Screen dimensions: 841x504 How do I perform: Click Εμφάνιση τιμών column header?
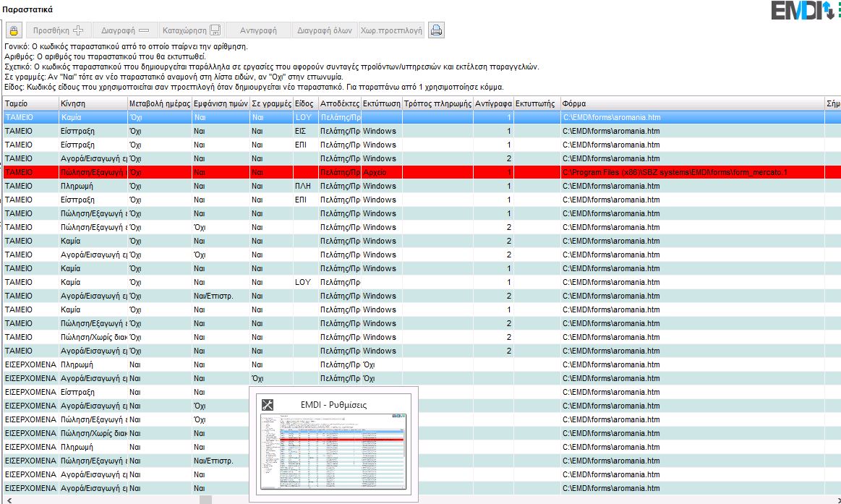221,103
